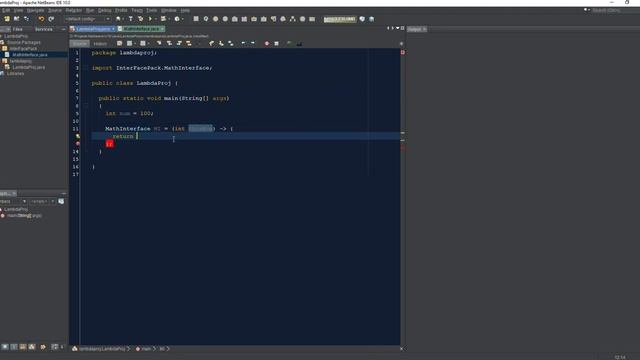Viewport: 640px width, 360px height.
Task: Open the Tools menu
Action: 151,10
